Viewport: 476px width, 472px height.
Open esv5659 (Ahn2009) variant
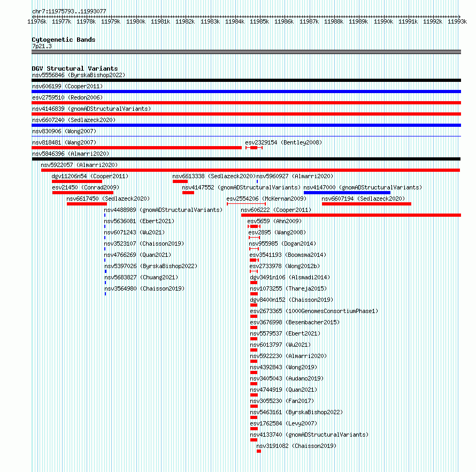(274, 221)
